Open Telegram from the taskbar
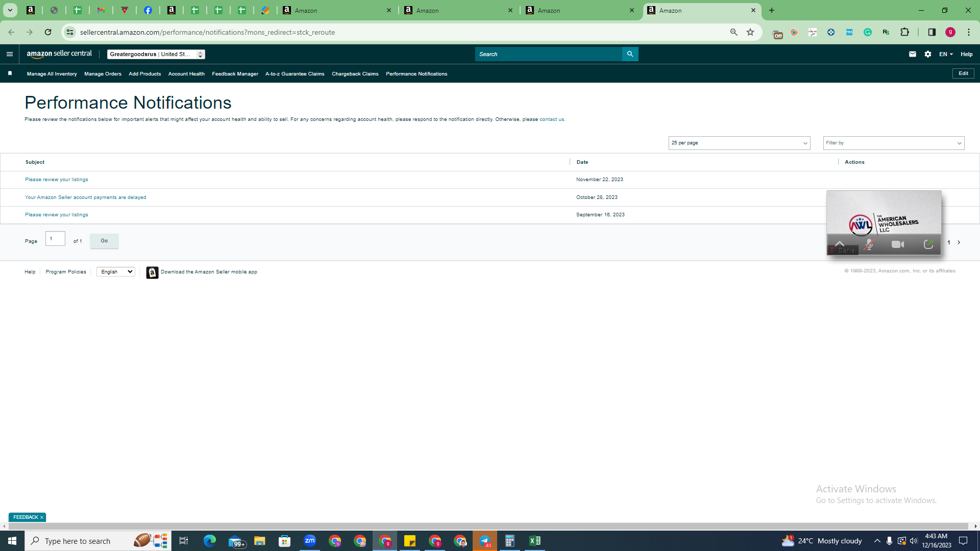 pyautogui.click(x=485, y=541)
